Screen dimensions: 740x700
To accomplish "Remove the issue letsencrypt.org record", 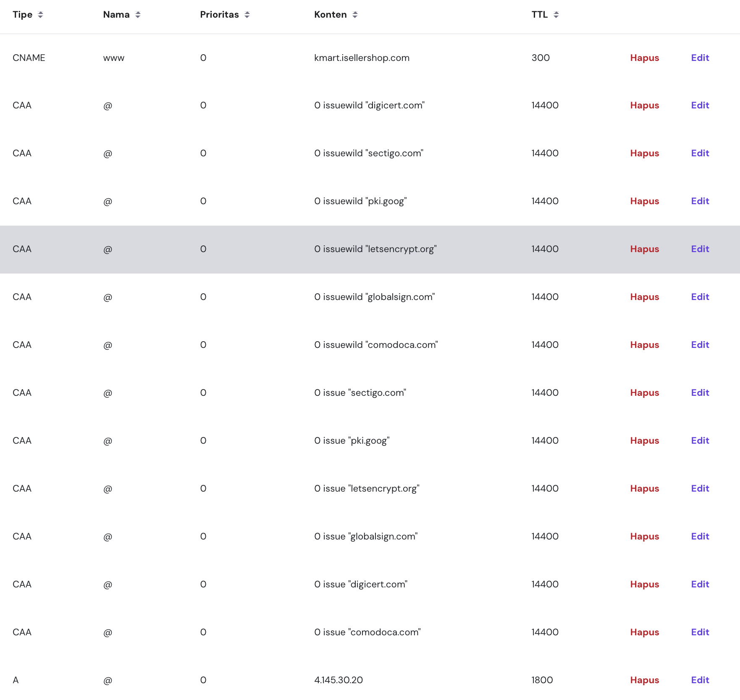I will (644, 489).
